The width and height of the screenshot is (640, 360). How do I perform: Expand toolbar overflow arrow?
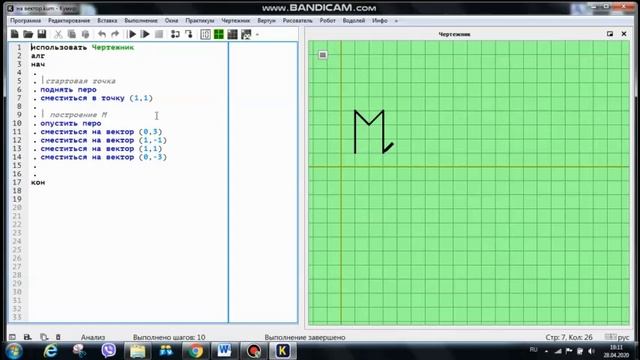257,35
